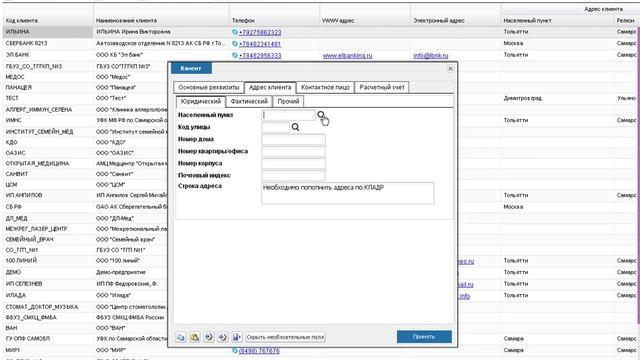Select the ФБУЗ_СМКЦ_ФМБА client row

pos(31,317)
